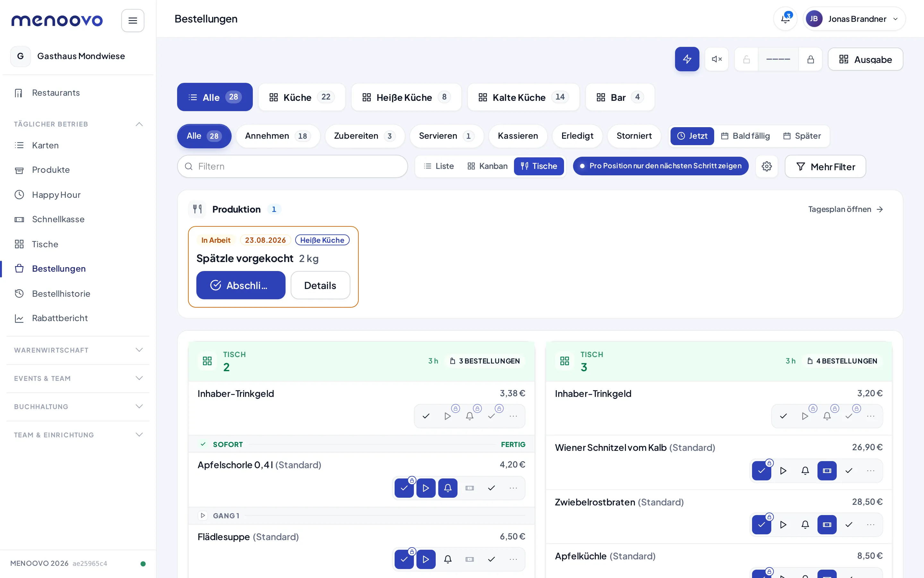924x578 pixels.
Task: Open more options dots for Flädlesuppe
Action: click(x=513, y=559)
